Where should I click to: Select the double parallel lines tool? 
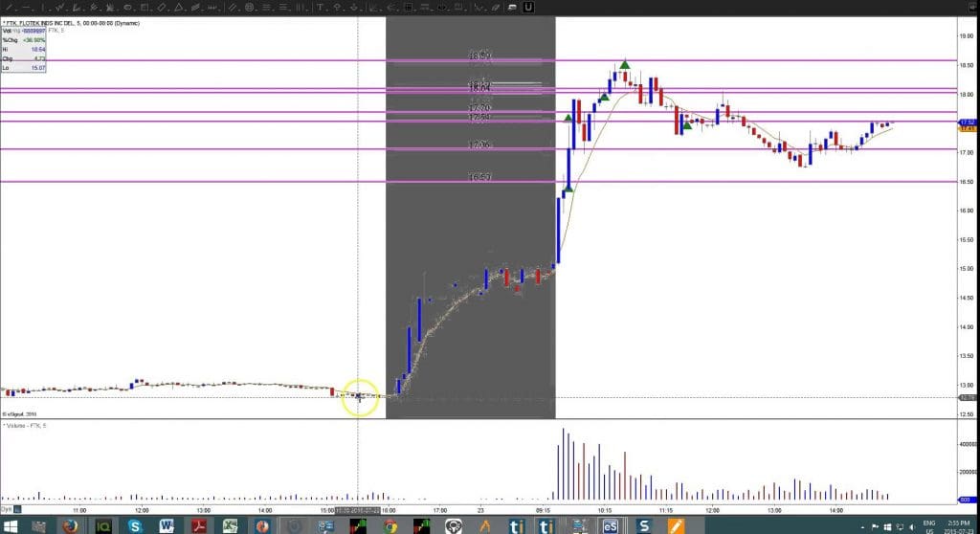(x=233, y=8)
